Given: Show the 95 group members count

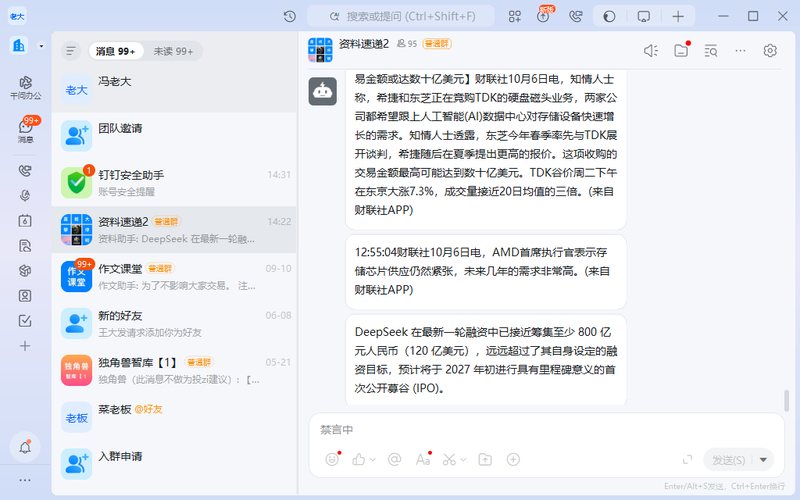Looking at the screenshot, I should pyautogui.click(x=407, y=44).
